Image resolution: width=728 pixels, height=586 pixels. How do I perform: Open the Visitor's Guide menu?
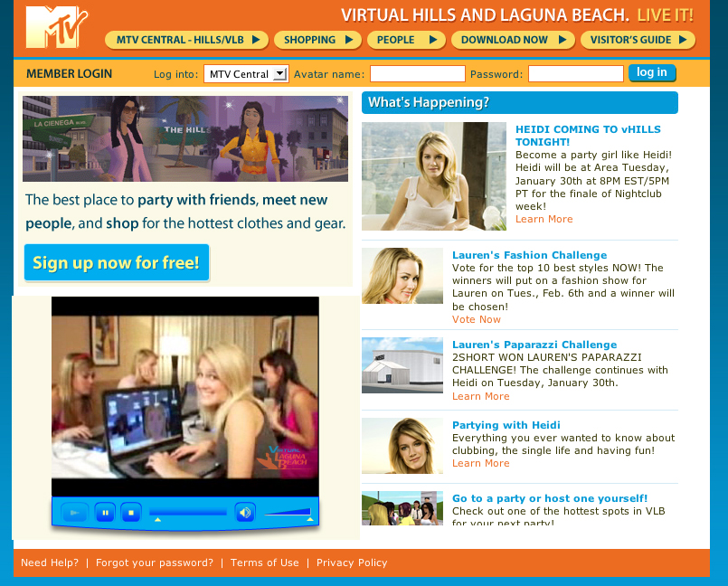click(638, 40)
